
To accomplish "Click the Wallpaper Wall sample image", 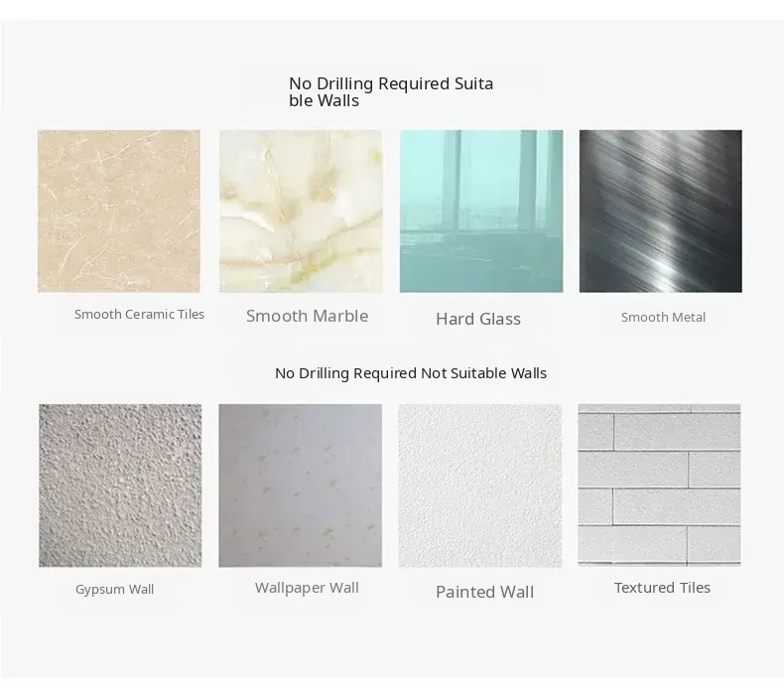I will [300, 485].
